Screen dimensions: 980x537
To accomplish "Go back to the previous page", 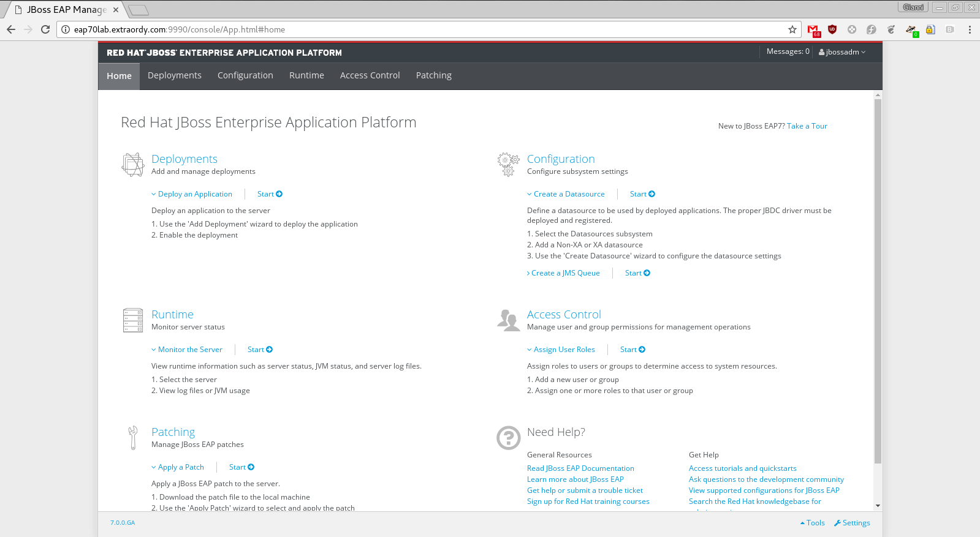I will [11, 29].
